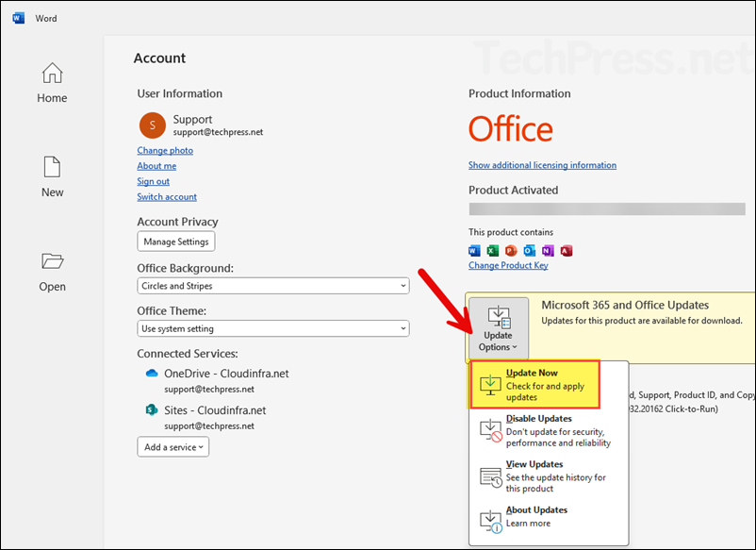The width and height of the screenshot is (756, 550).
Task: Click the Microsoft 365 and Office Updates heading
Action: (625, 305)
